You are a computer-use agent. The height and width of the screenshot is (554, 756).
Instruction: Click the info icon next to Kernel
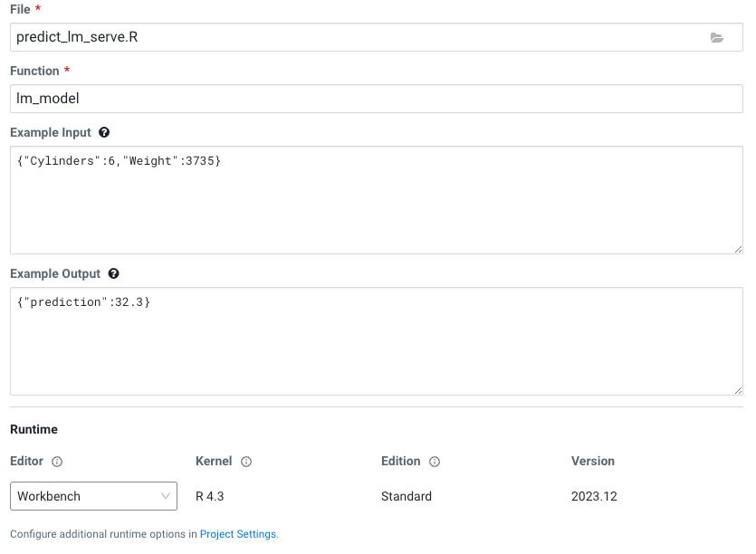point(246,462)
